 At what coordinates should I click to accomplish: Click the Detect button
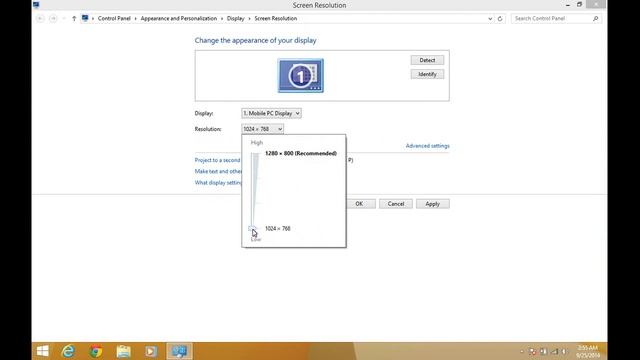click(x=427, y=60)
